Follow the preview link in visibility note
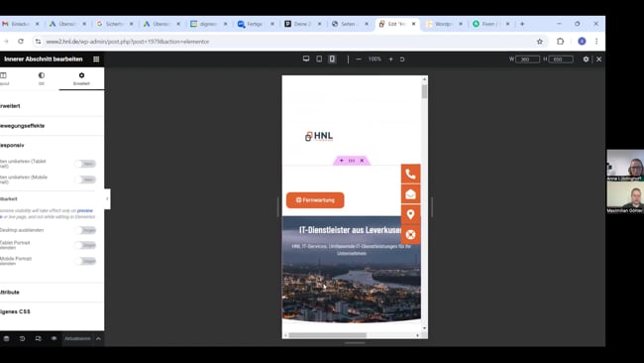The image size is (644, 363). pyautogui.click(x=84, y=210)
